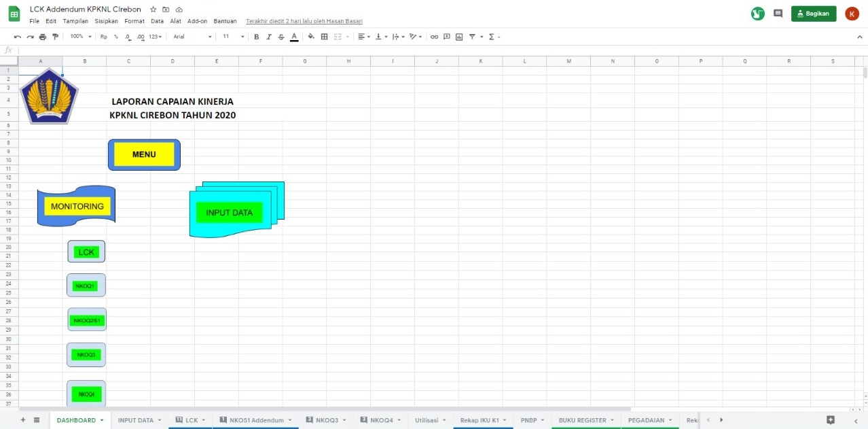
Task: Click the green Bagikan button
Action: coord(814,14)
